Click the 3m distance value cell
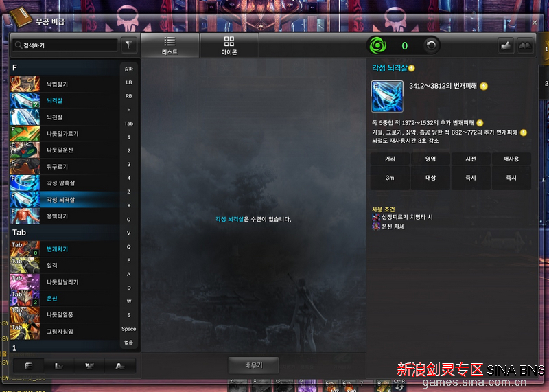549x392 pixels. tap(390, 178)
